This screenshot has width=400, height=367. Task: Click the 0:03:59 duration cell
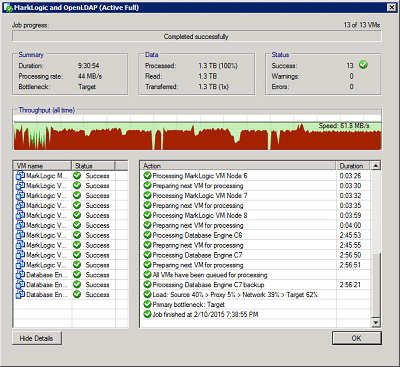click(350, 215)
